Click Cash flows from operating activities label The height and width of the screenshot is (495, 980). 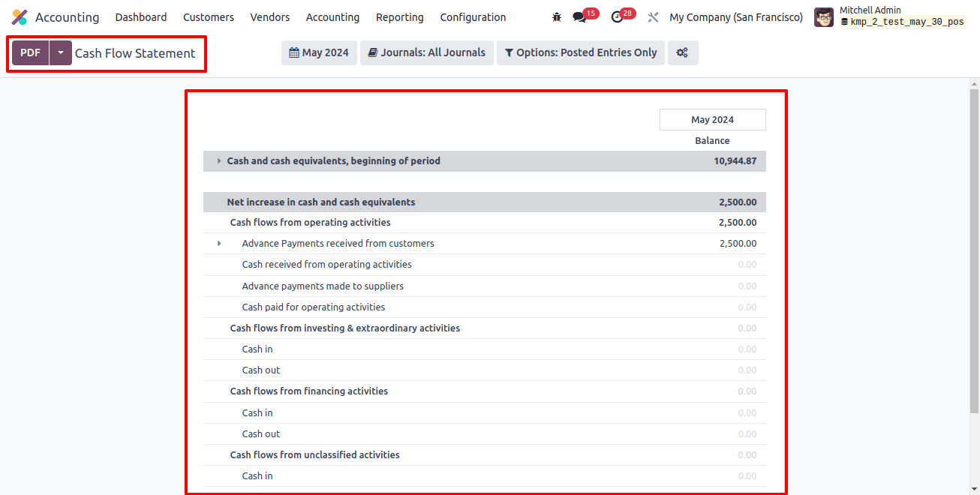pyautogui.click(x=310, y=223)
